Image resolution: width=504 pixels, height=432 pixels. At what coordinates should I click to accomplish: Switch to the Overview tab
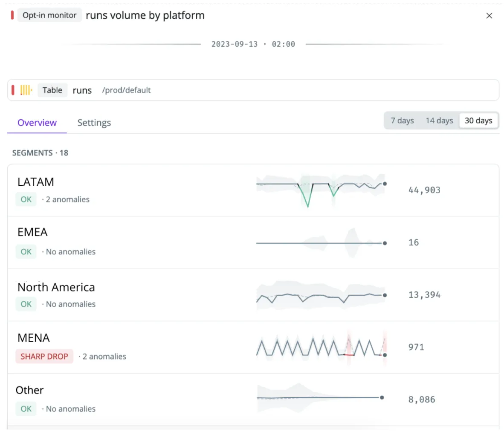pos(37,123)
